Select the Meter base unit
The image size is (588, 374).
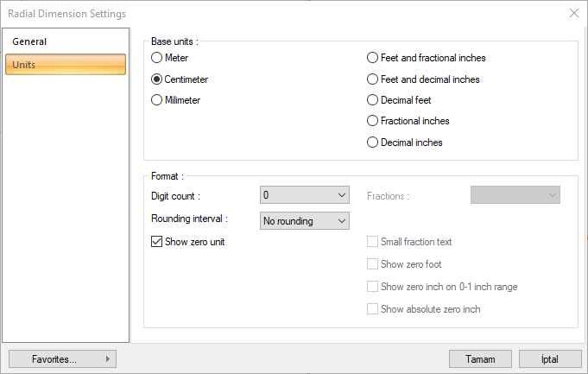coord(156,58)
